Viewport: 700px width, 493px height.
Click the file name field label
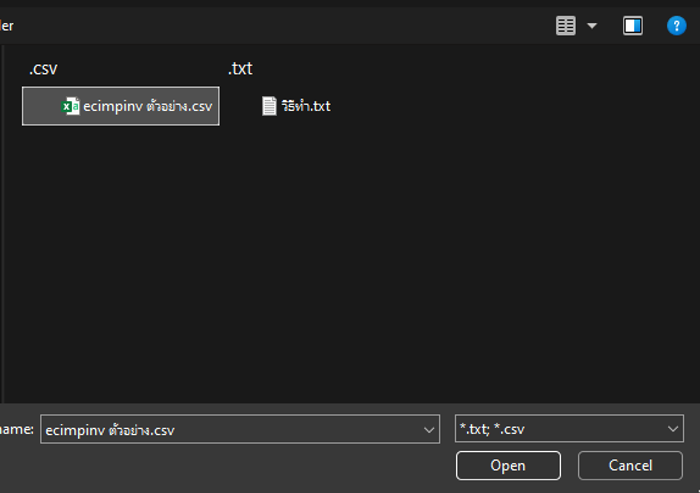tap(17, 429)
